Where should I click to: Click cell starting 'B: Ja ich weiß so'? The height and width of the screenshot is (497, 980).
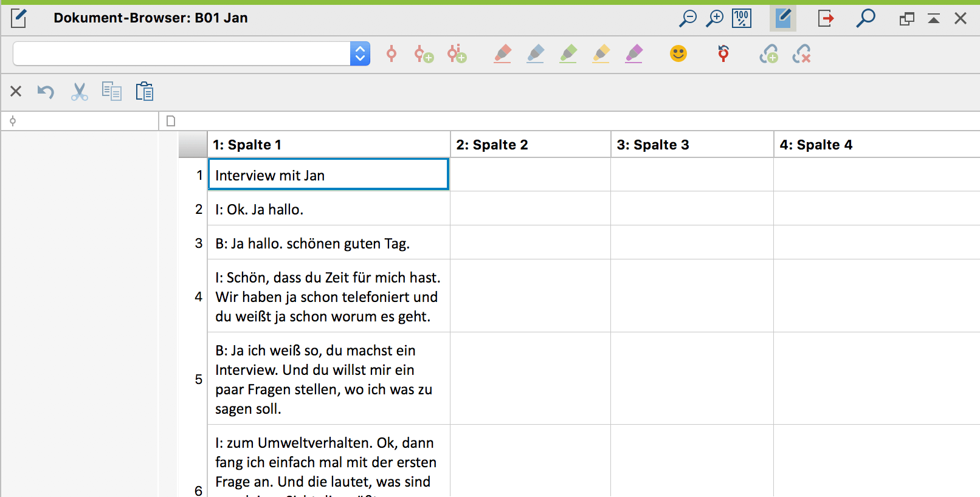329,379
